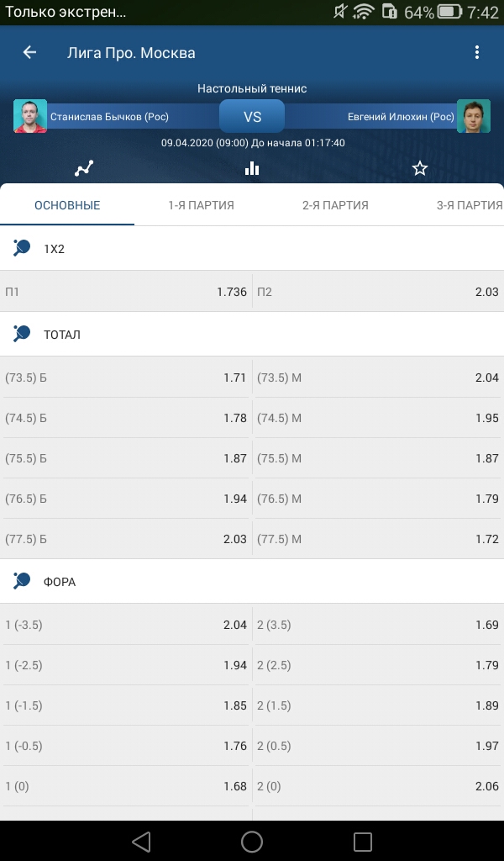Choose handicap 1 (-1.5) at 1.85
The width and height of the screenshot is (504, 861).
[126, 705]
